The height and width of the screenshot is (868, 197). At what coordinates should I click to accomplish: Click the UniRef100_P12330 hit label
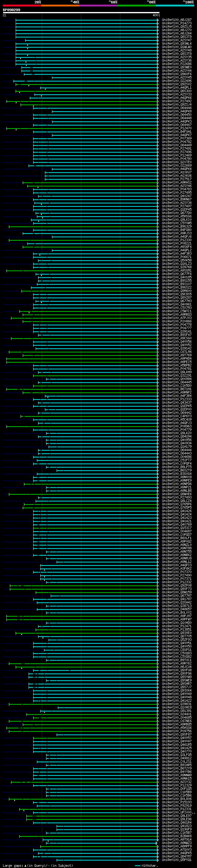pos(177,240)
